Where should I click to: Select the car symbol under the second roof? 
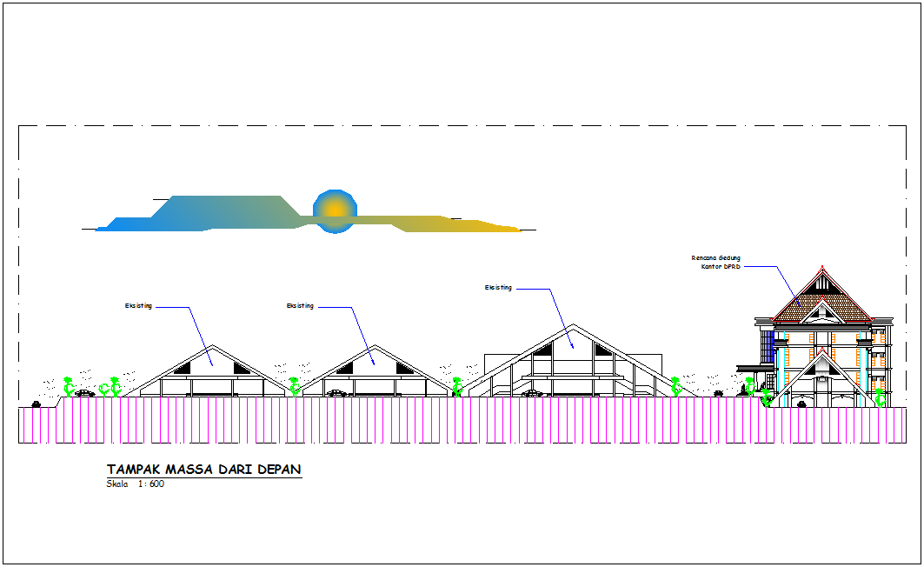337,391
